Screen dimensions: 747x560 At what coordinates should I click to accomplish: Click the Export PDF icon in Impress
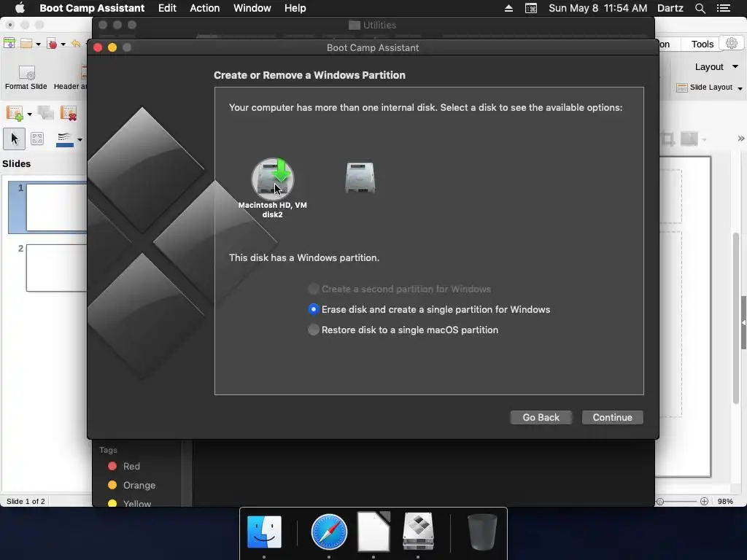point(52,44)
